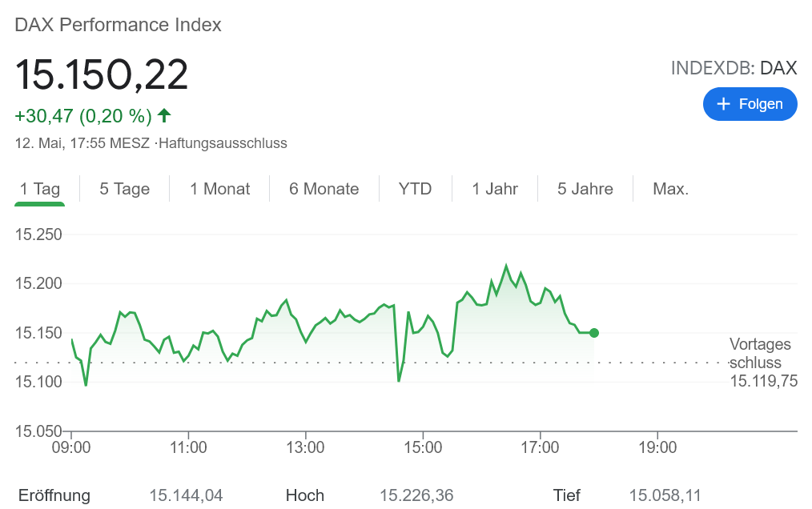
Task: Click the Tief value 15.058,11
Action: click(x=665, y=495)
